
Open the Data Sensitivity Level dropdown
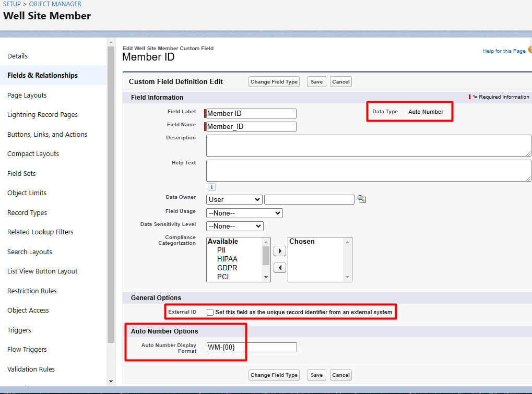pos(235,226)
